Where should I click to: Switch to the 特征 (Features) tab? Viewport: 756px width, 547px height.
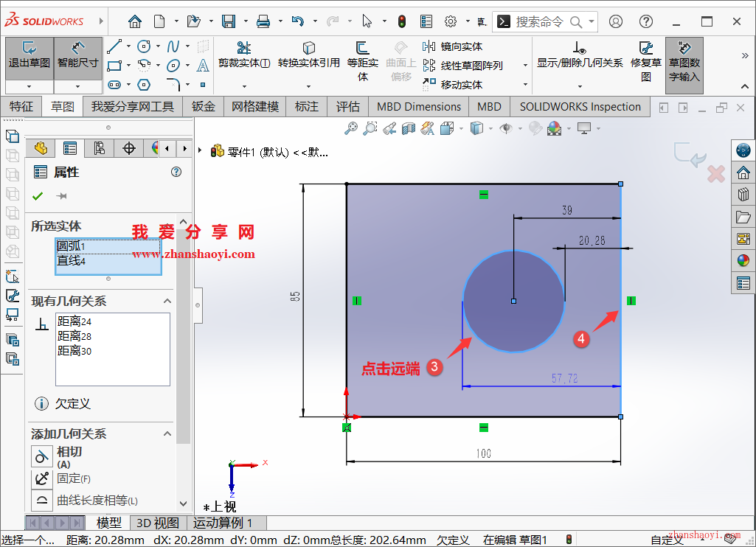coord(21,106)
